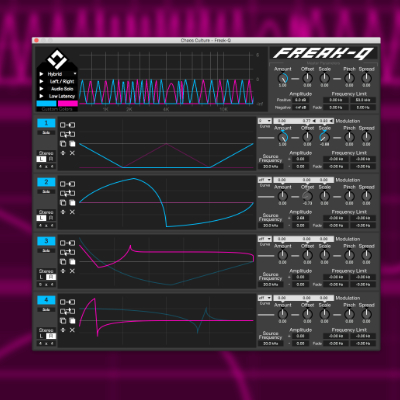Click the swap-squares arrow icon in band 2
The height and width of the screenshot is (400, 400).
point(67,193)
